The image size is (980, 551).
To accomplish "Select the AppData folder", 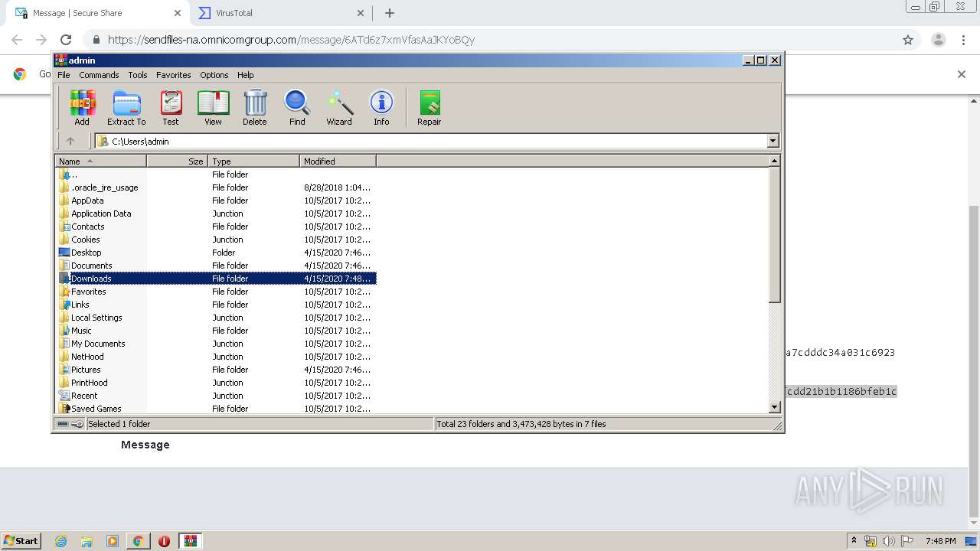I will [x=215, y=201].
